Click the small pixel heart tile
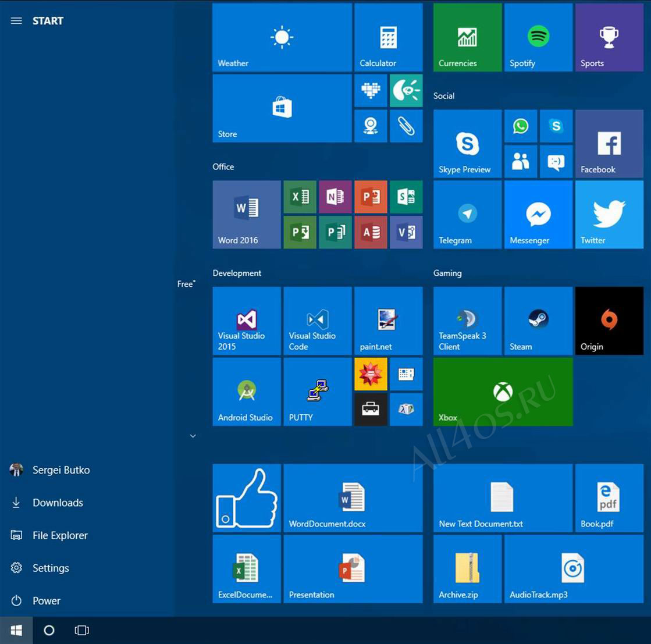Image resolution: width=651 pixels, height=644 pixels. tap(371, 91)
